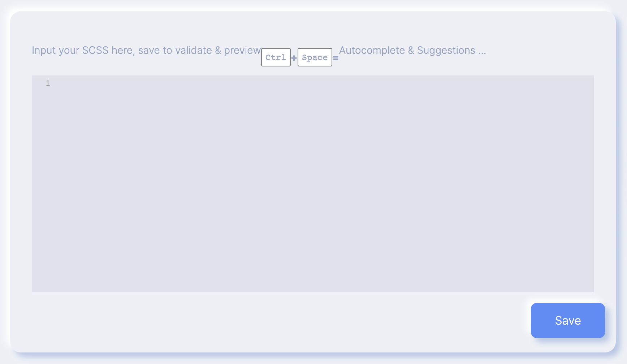The width and height of the screenshot is (627, 364).
Task: Focus the SCSS code editor area
Action: [313, 184]
